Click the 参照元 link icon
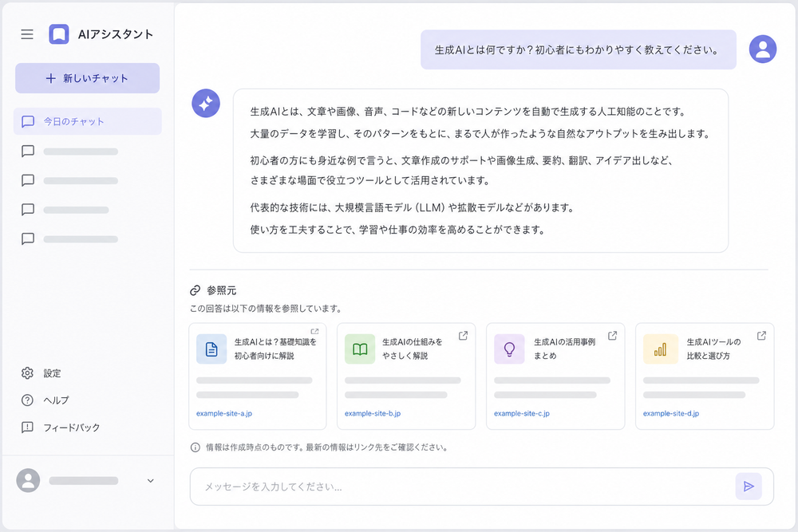This screenshot has width=798, height=532. click(195, 290)
